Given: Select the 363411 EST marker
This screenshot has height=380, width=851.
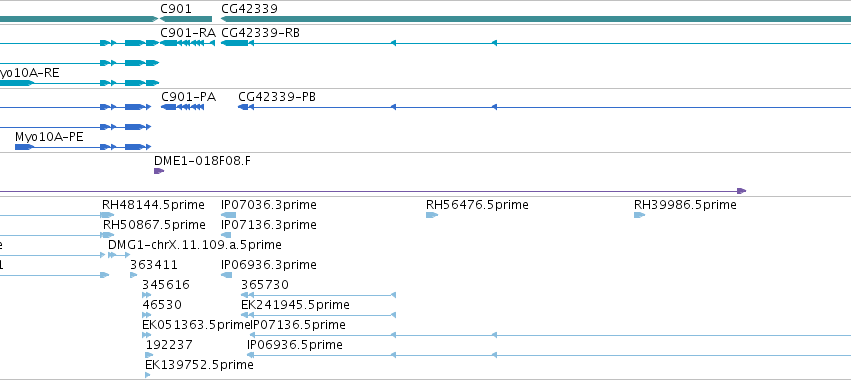Looking at the screenshot, I should pos(134,275).
